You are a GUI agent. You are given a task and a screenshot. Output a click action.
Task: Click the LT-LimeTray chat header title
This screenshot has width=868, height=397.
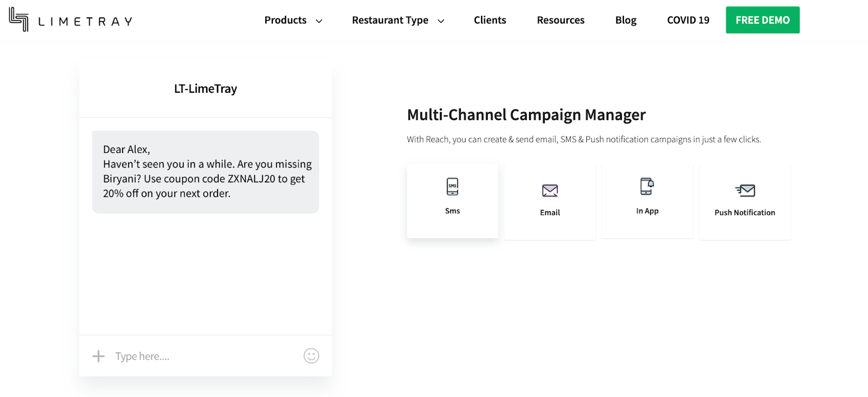tap(206, 88)
